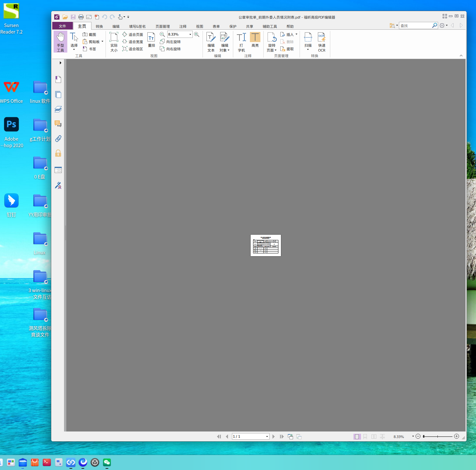Choose Fit Page (适合页面)
Screen dimensions: 476x470
(x=133, y=35)
